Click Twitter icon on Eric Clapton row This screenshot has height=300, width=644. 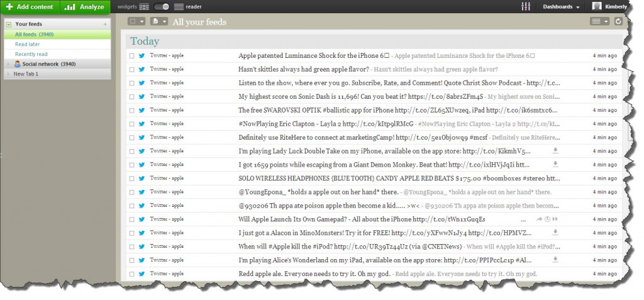click(142, 124)
